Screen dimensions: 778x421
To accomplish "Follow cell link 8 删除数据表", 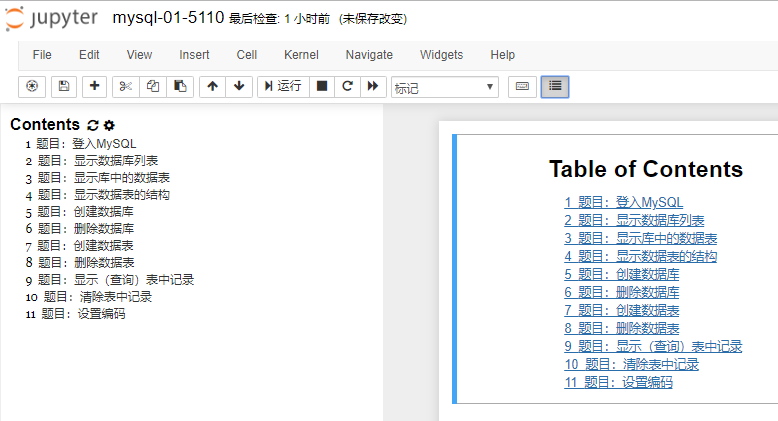I will click(622, 328).
